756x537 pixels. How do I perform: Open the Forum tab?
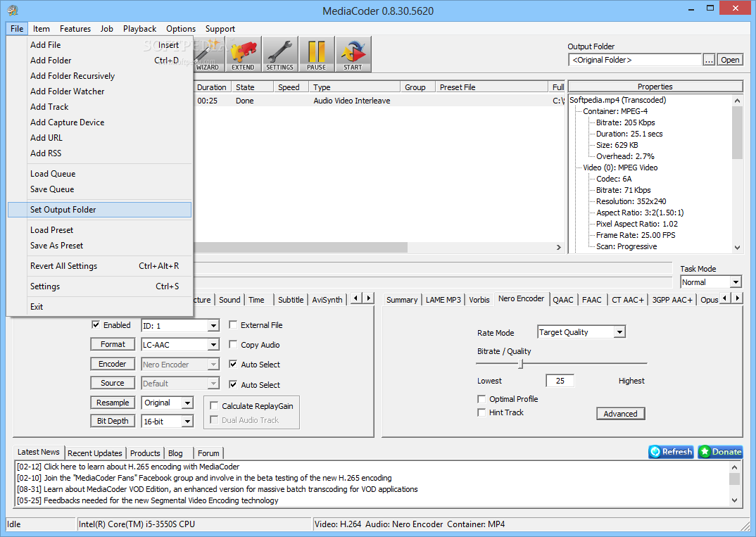[208, 453]
